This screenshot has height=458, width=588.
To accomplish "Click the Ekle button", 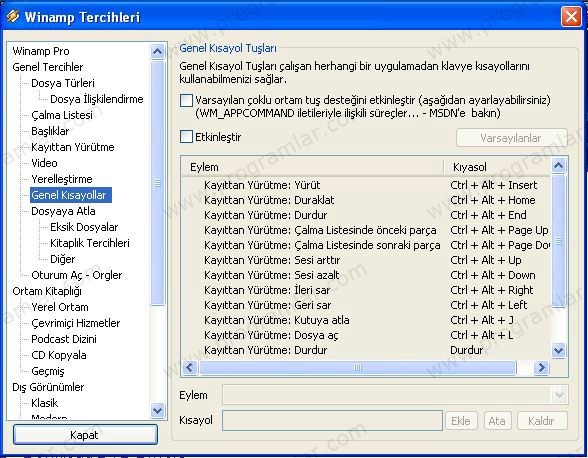I will [x=461, y=421].
